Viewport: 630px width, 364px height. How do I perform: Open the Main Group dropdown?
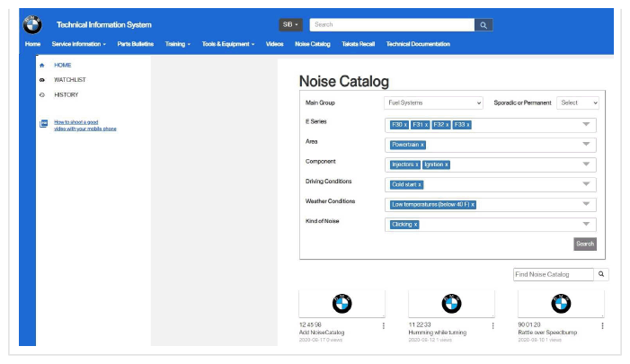(x=434, y=103)
